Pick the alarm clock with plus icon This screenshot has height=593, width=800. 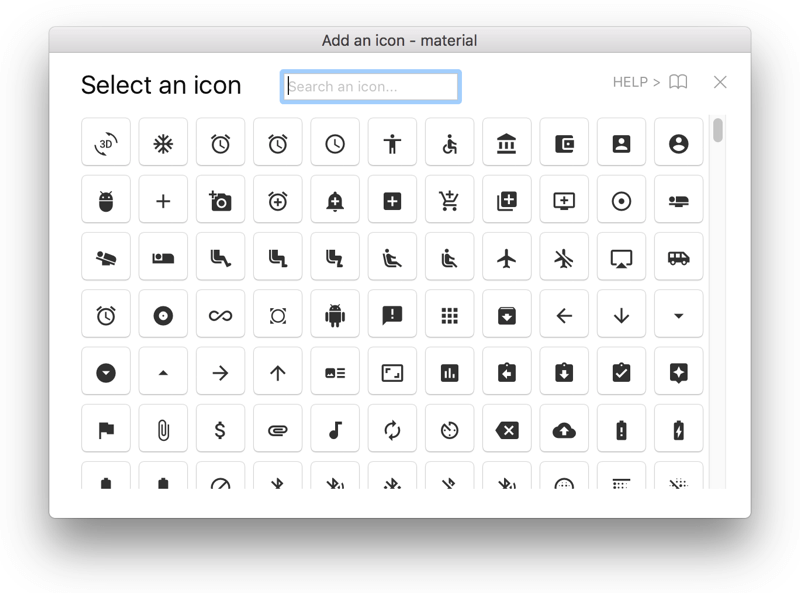pyautogui.click(x=278, y=200)
